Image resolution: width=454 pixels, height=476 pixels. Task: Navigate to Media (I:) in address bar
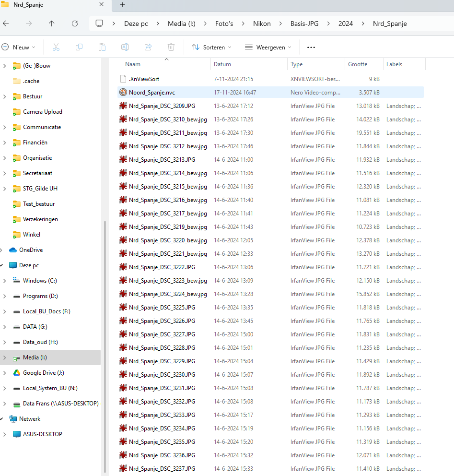pos(182,24)
